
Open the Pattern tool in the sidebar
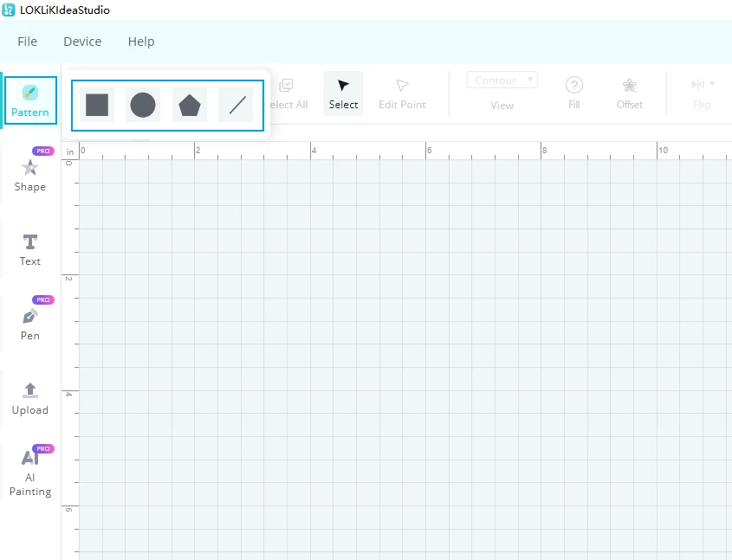click(30, 100)
